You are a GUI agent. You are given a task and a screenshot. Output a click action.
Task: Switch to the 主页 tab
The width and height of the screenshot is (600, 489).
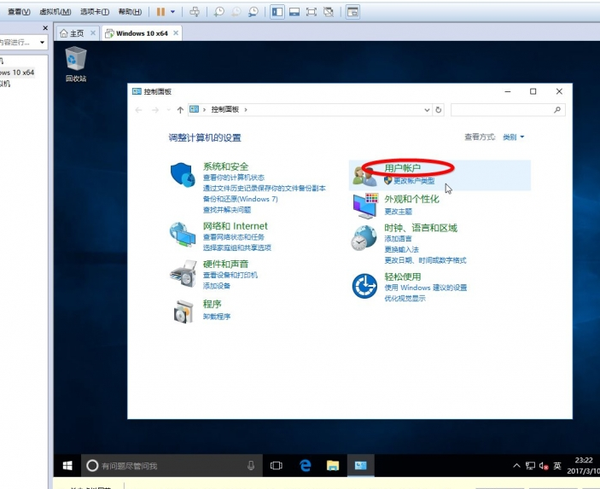tap(85, 33)
